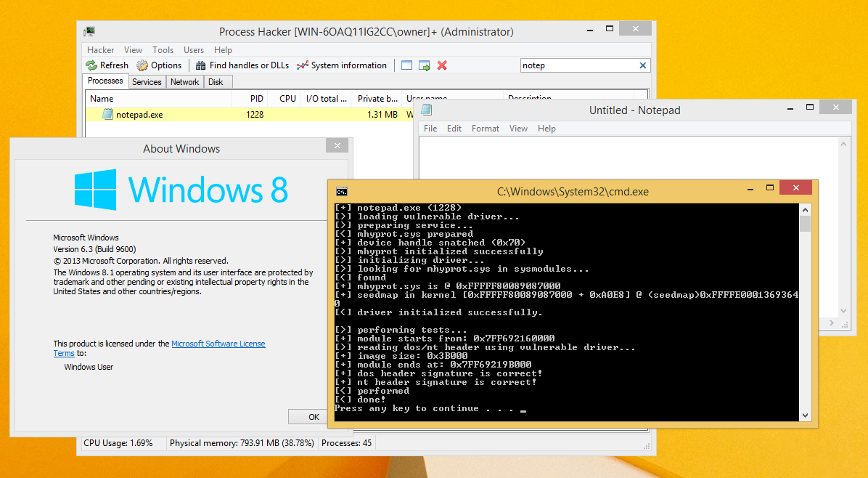Open Notepad's Help menu

click(x=546, y=129)
